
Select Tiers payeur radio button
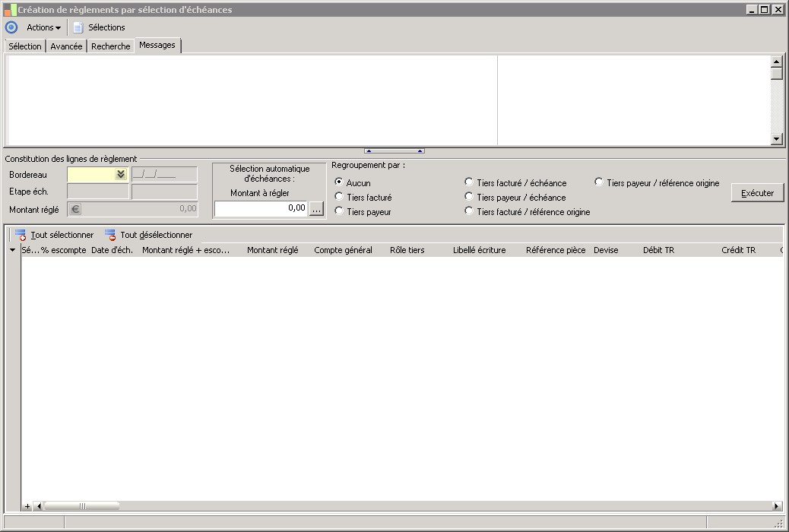[x=339, y=211]
